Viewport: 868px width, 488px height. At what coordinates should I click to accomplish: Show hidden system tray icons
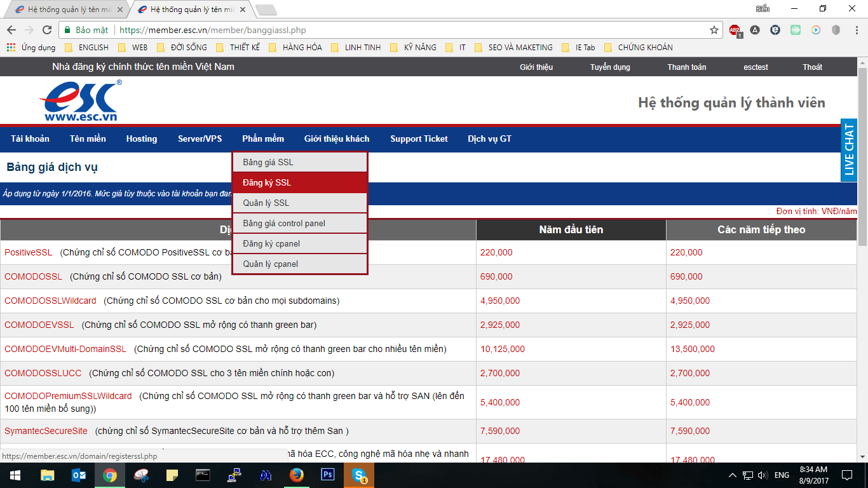[733, 475]
